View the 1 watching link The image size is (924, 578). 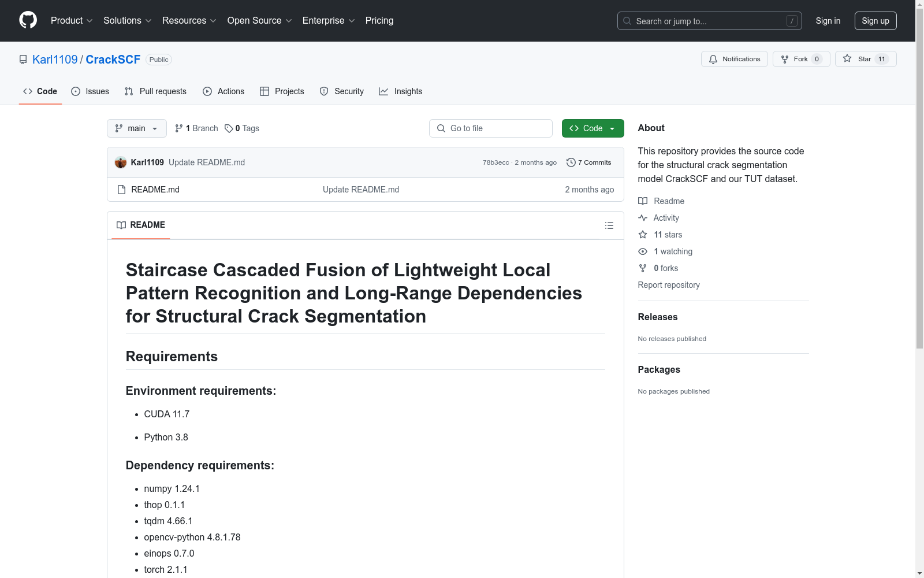(x=665, y=251)
